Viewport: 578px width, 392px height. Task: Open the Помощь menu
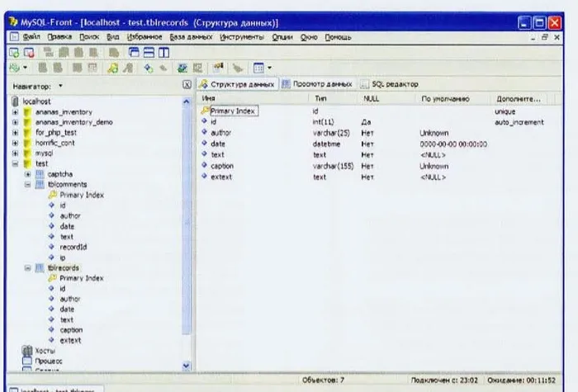(338, 37)
